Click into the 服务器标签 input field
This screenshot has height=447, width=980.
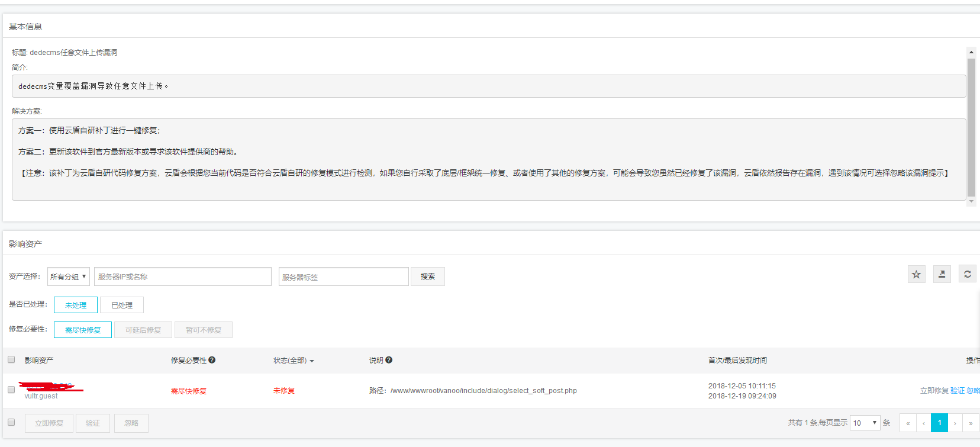click(344, 276)
